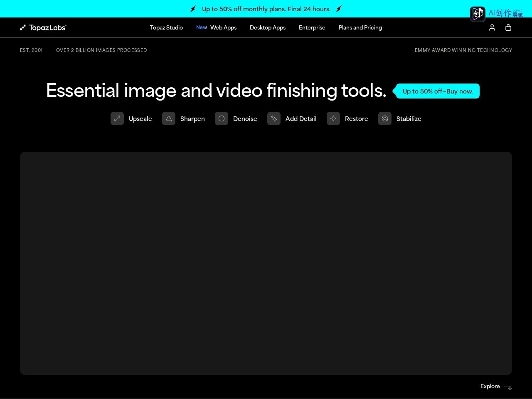Click the EST. 2001 text
Screen dimensions: 532x399
pyautogui.click(x=31, y=50)
